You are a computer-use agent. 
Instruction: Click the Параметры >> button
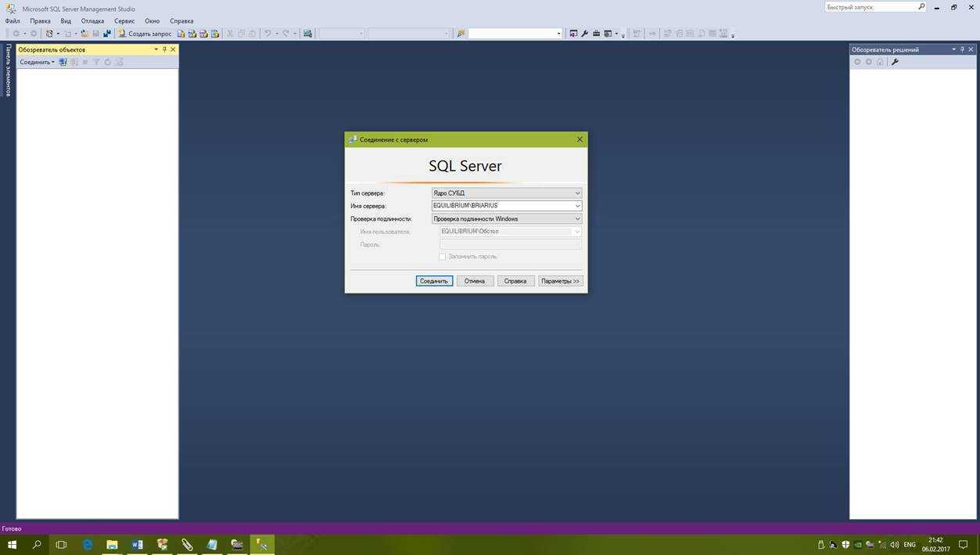(560, 281)
